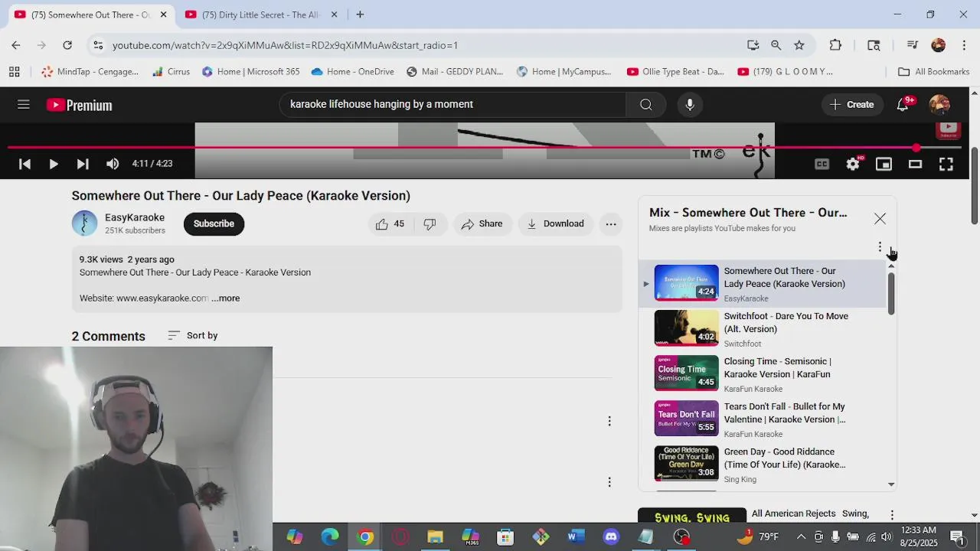The width and height of the screenshot is (980, 551).
Task: Bookmark this page with the star
Action: click(x=799, y=45)
